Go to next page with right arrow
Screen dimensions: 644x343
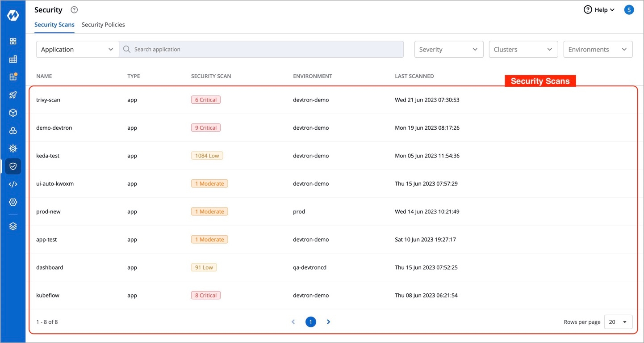coord(328,322)
